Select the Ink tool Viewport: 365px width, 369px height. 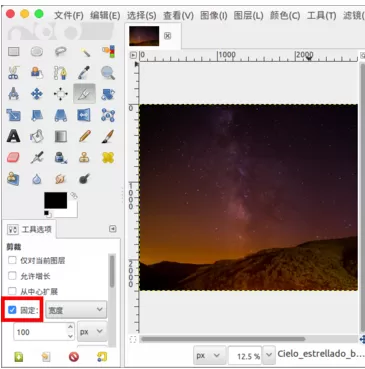[x=61, y=157]
